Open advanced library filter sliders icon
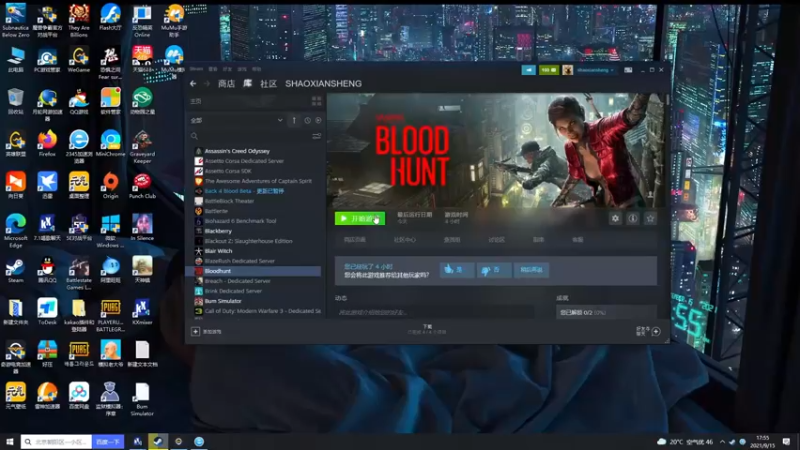Viewport: 800px width, 450px height. [x=316, y=136]
